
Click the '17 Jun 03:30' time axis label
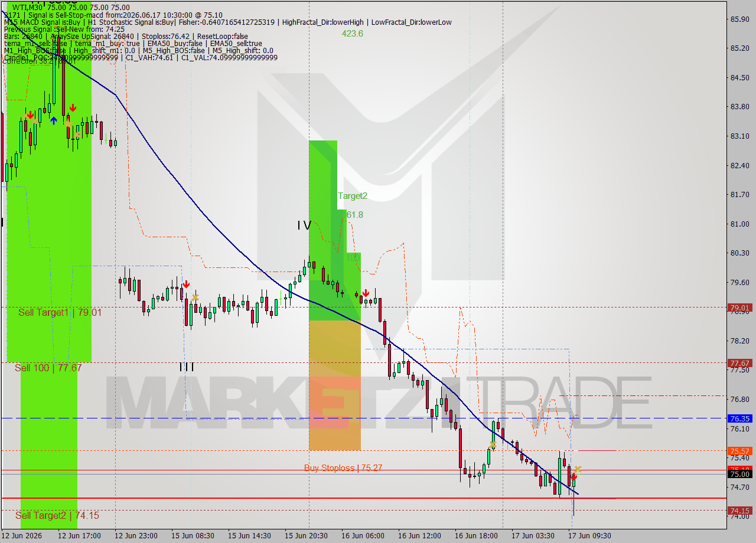[x=533, y=535]
